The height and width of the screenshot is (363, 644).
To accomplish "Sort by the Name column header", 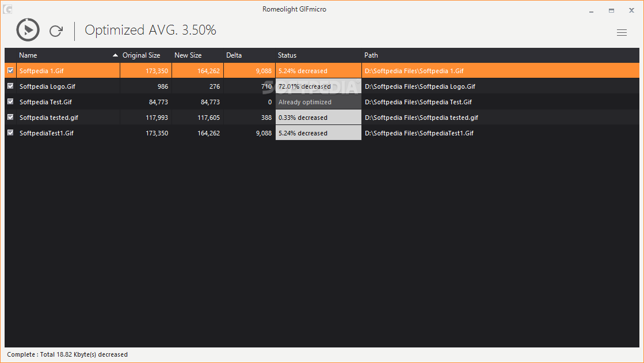I will (x=28, y=55).
